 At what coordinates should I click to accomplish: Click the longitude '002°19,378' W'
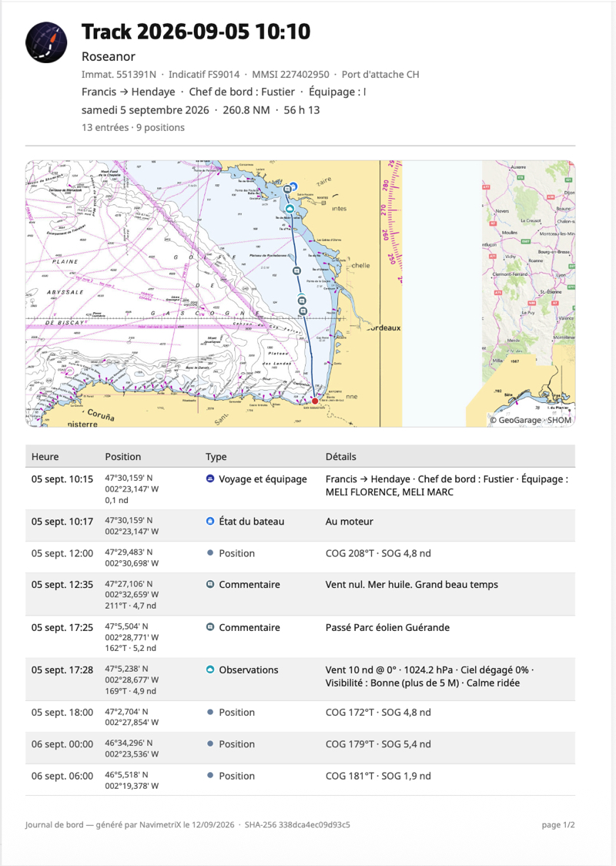(132, 786)
